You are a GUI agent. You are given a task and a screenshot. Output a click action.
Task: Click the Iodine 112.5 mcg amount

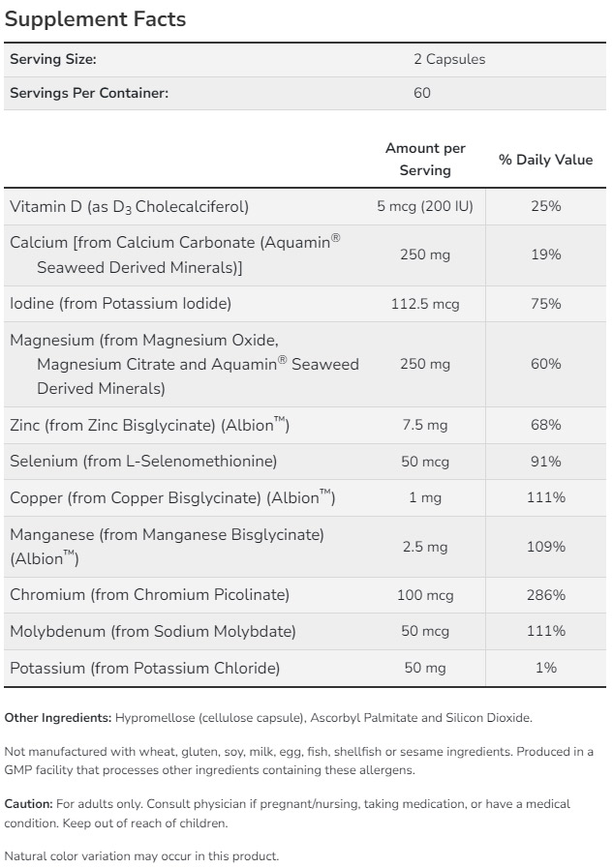(x=425, y=304)
